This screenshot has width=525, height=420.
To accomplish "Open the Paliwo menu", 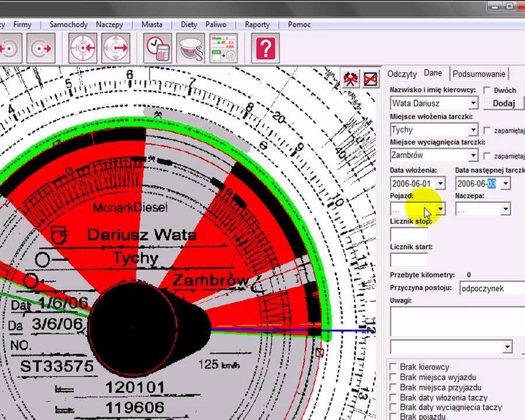I will tap(216, 24).
